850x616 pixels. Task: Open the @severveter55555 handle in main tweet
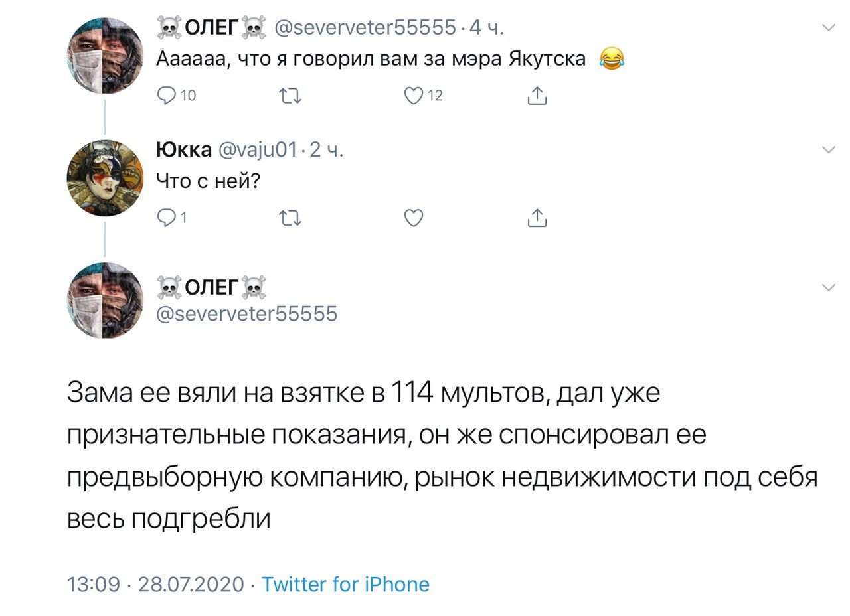[x=246, y=313]
